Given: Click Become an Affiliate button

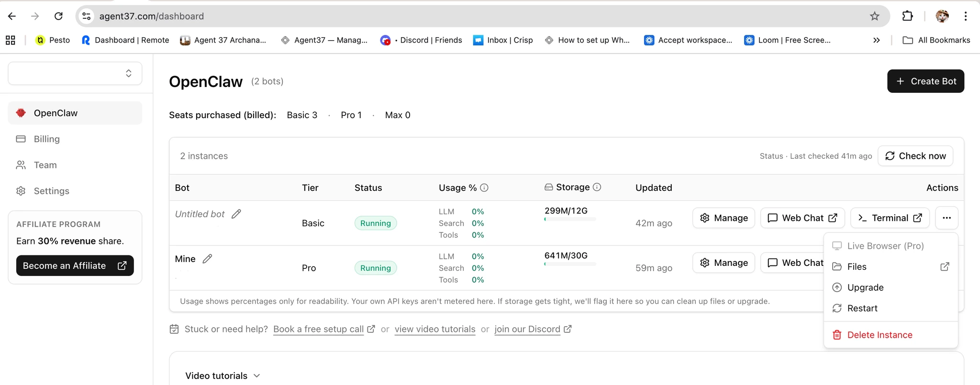Looking at the screenshot, I should [75, 265].
